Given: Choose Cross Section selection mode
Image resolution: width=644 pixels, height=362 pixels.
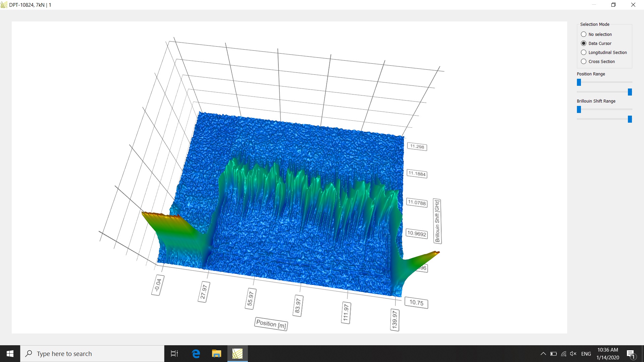Looking at the screenshot, I should [x=584, y=61].
